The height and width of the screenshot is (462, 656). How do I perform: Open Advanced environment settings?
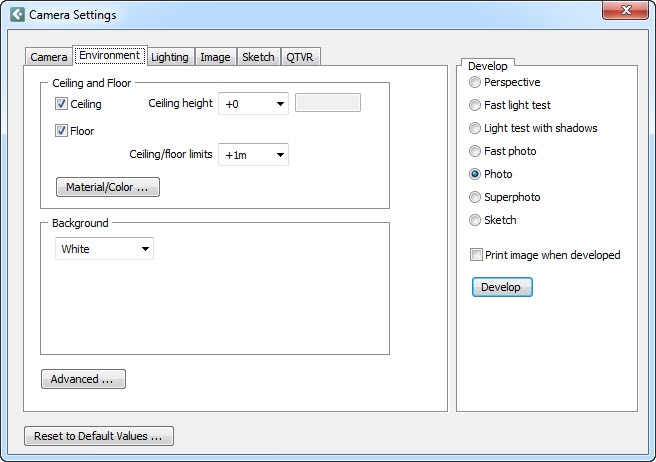tap(83, 379)
